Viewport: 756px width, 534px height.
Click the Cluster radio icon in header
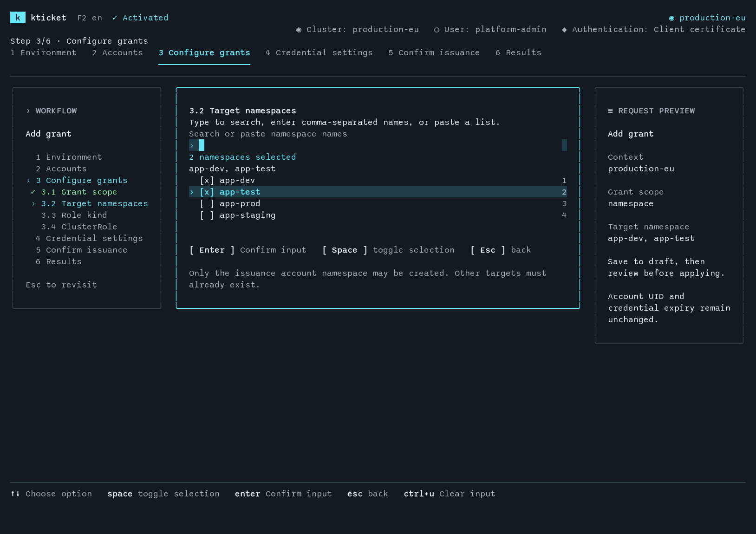pyautogui.click(x=299, y=30)
